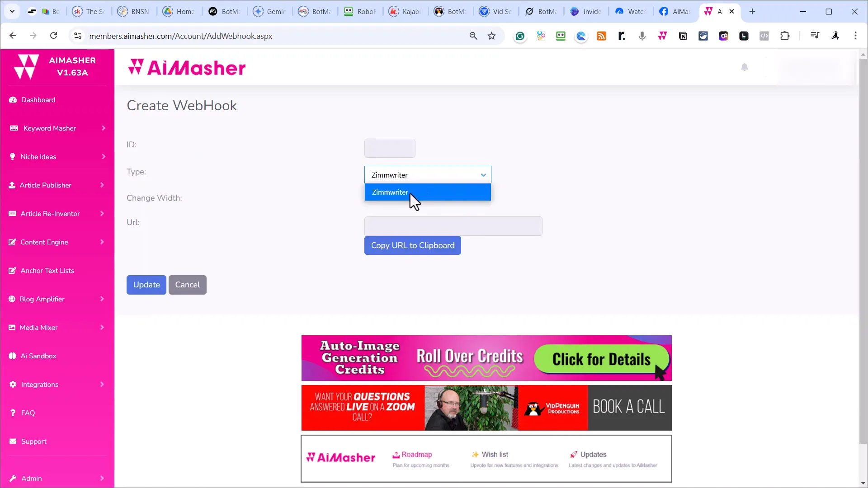Click the Notion extension icon
Image resolution: width=868 pixels, height=488 pixels.
683,36
